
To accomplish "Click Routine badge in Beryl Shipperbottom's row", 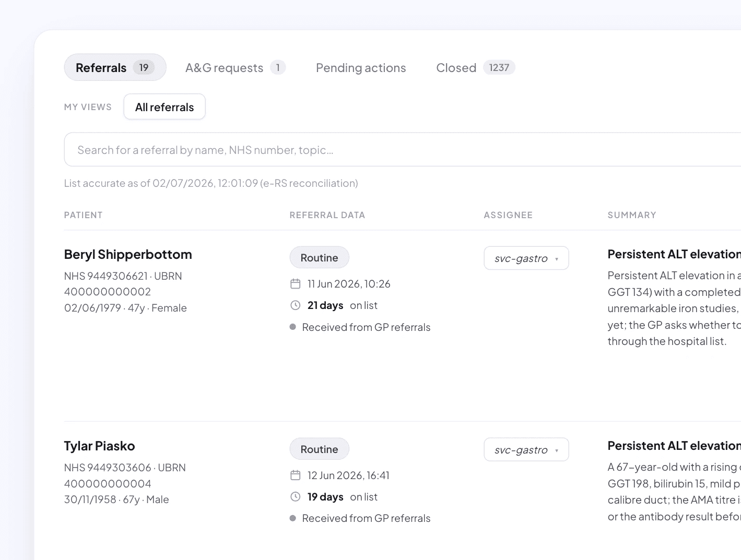I will click(x=320, y=258).
